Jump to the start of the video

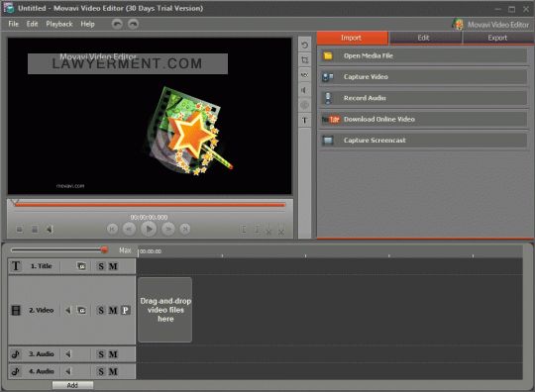[x=112, y=229]
